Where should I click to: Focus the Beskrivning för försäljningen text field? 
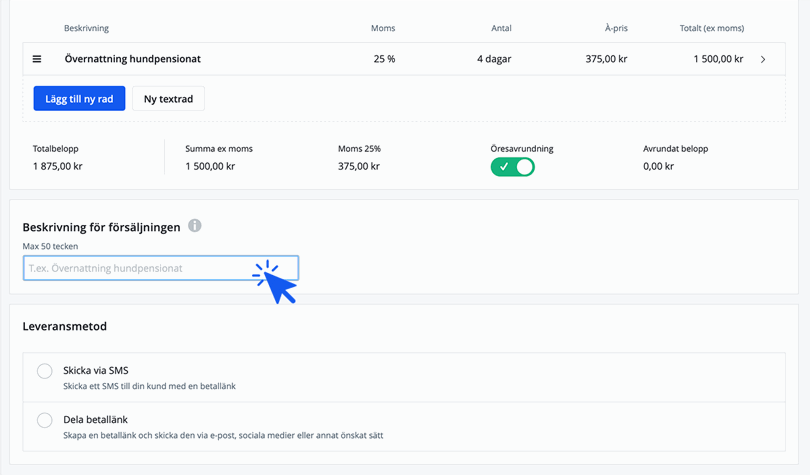[x=161, y=268]
